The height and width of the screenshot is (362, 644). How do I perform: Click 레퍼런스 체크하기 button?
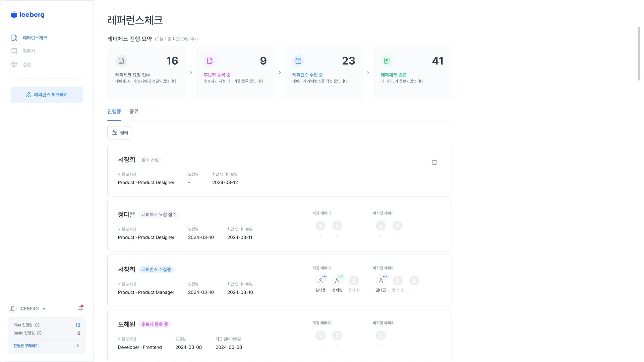coord(47,95)
